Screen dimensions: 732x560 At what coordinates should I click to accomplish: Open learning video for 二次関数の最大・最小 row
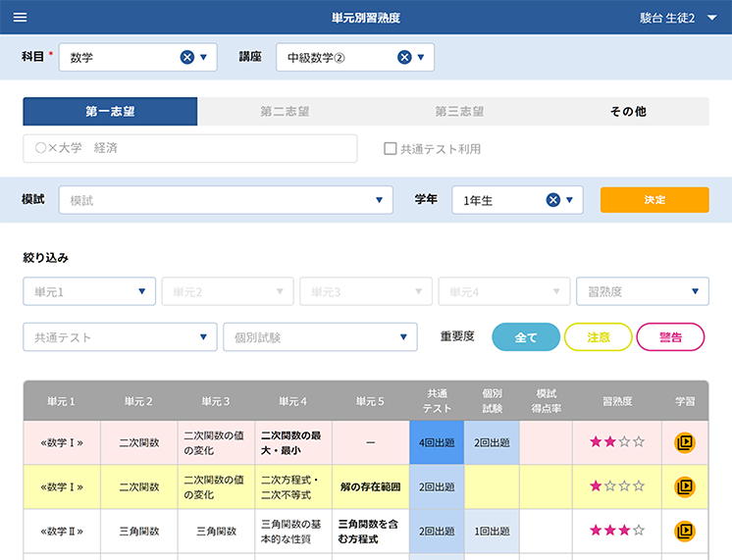pos(685,442)
